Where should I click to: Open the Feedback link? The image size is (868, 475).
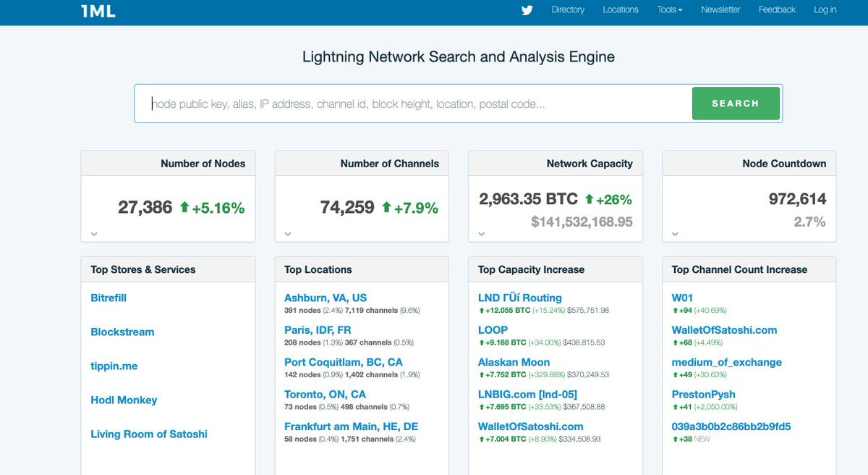coord(777,10)
